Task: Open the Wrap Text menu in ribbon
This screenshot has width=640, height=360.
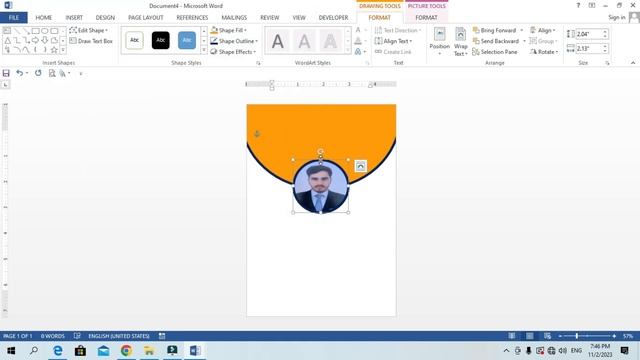Action: click(460, 42)
